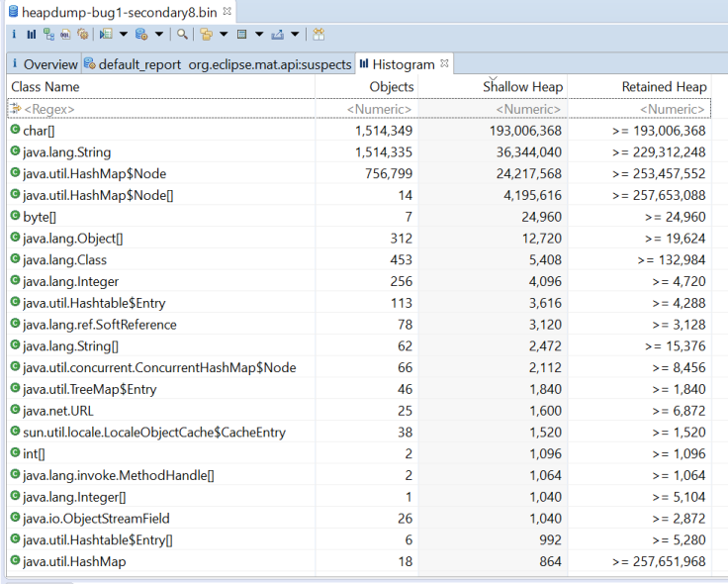The height and width of the screenshot is (584, 728).
Task: Select the Histogram tab
Action: [403, 64]
